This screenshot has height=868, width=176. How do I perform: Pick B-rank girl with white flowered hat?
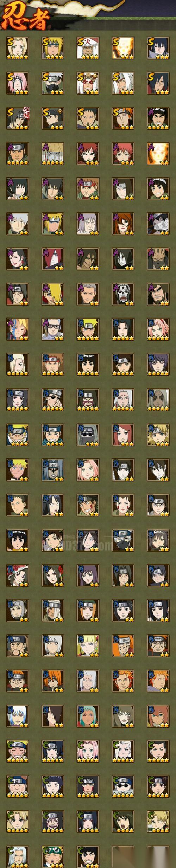[x=18, y=575]
